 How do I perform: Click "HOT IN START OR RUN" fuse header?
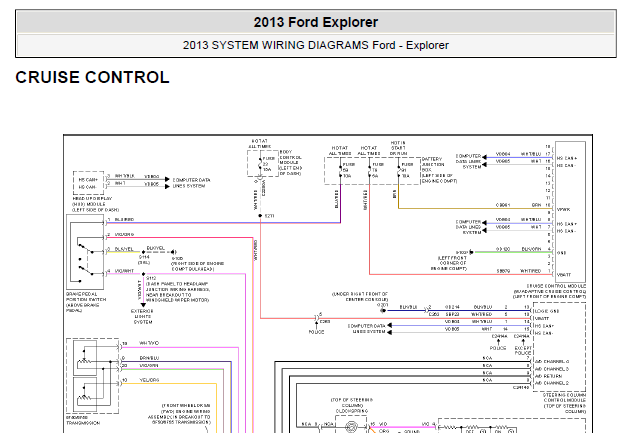(398, 148)
